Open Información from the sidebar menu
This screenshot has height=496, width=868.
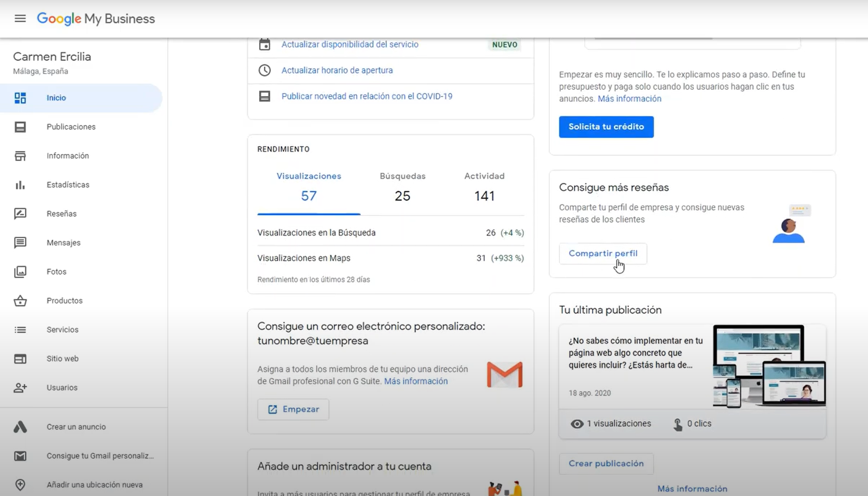[x=68, y=156]
